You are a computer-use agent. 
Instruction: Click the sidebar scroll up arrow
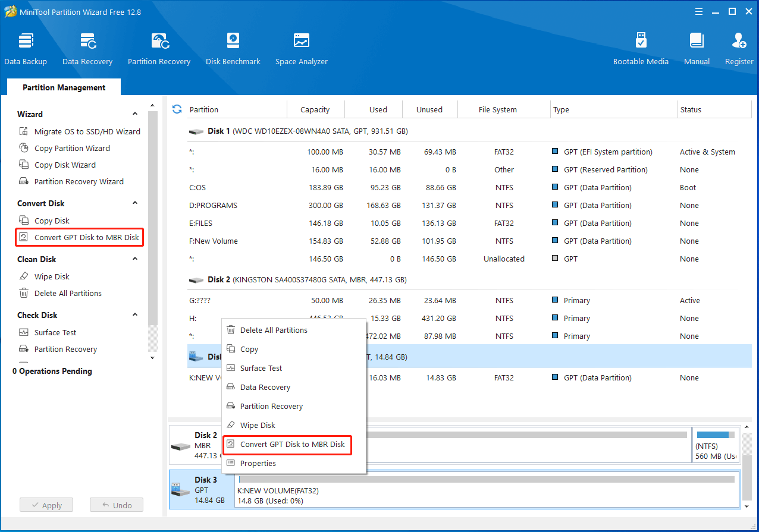pos(152,105)
